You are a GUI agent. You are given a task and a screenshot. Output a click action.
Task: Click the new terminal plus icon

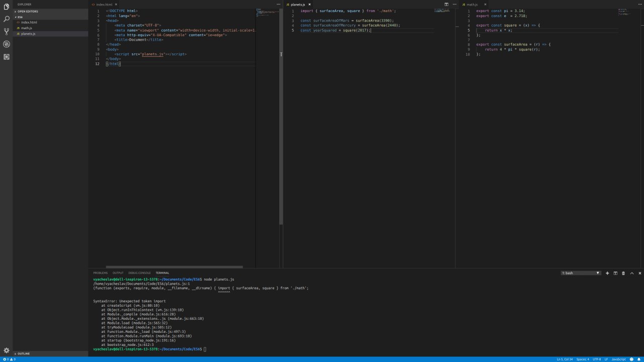coord(607,273)
